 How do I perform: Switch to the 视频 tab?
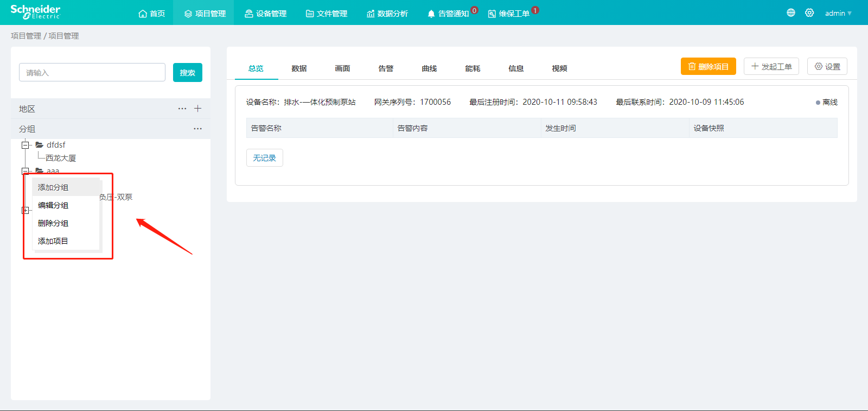(560, 68)
